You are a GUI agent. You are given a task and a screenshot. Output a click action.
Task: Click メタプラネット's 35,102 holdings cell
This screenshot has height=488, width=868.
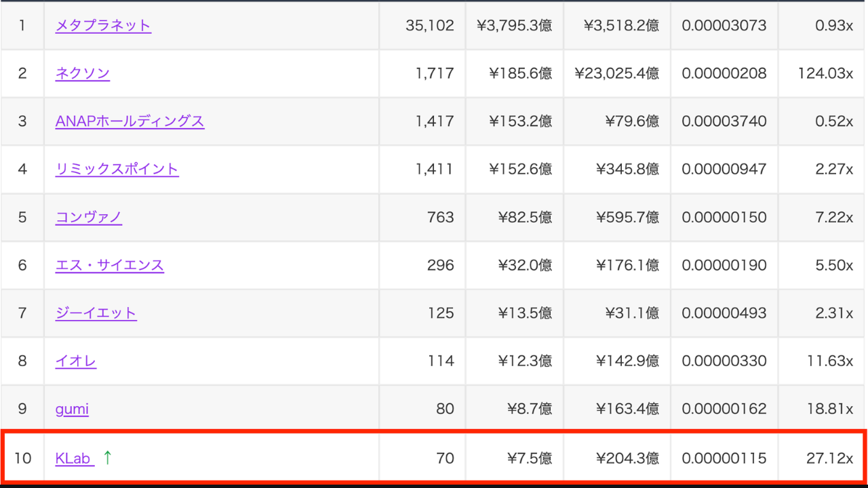429,26
